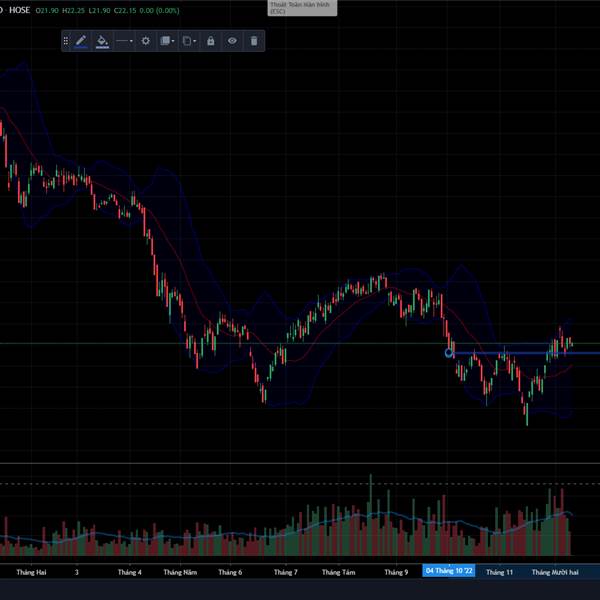Screen dimensions: 600x600
Task: Click the Tháng 7 time axis label
Action: coord(286,572)
